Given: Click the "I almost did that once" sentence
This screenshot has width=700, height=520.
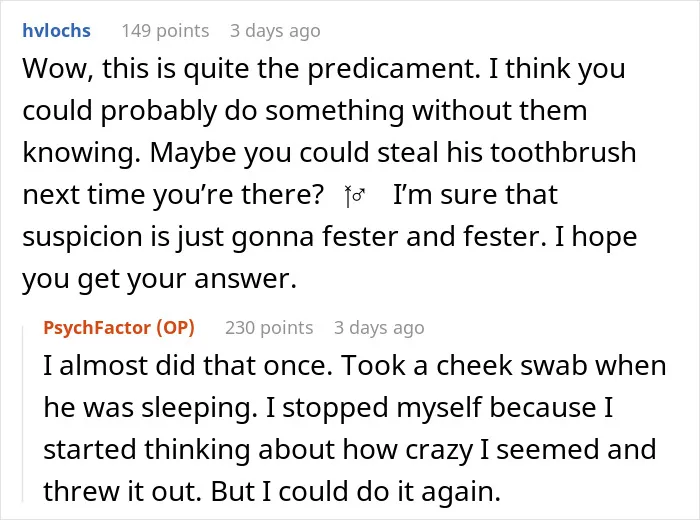Looking at the screenshot, I should (188, 365).
